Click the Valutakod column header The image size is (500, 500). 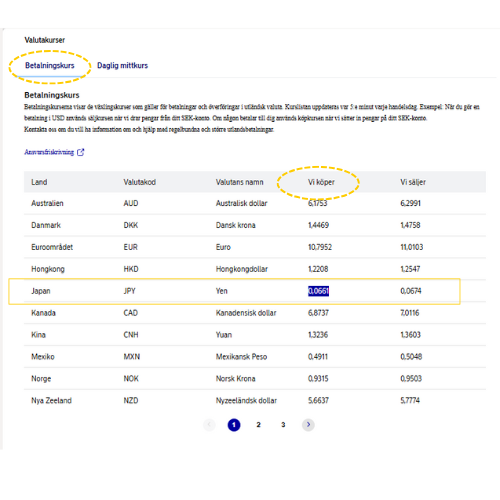pyautogui.click(x=139, y=182)
